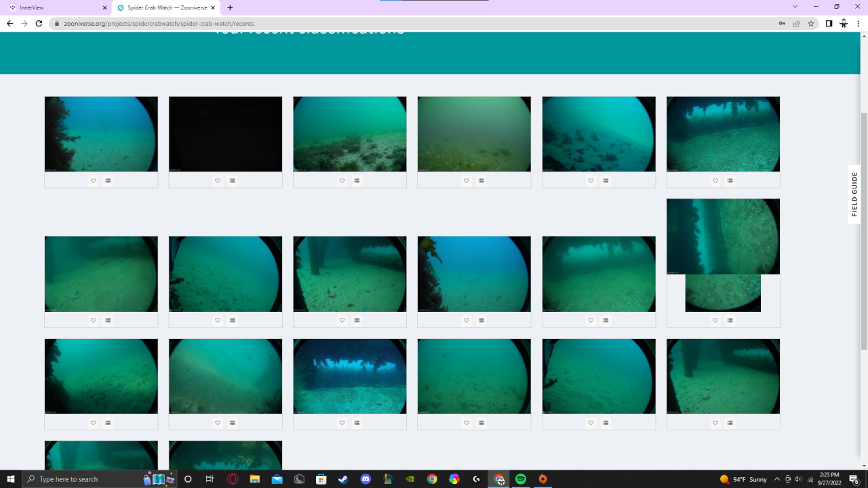868x488 pixels.
Task: Expand Chrome's tab search chevron
Action: [795, 7]
